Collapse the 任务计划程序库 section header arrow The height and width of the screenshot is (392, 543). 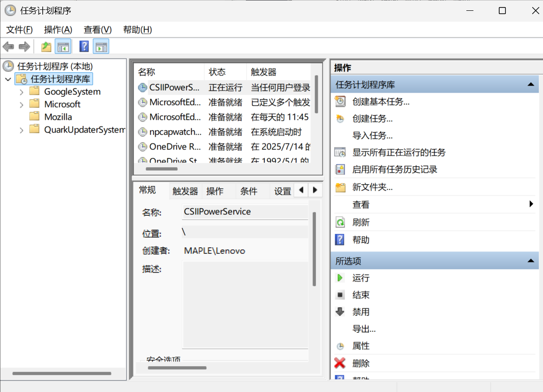pos(531,85)
